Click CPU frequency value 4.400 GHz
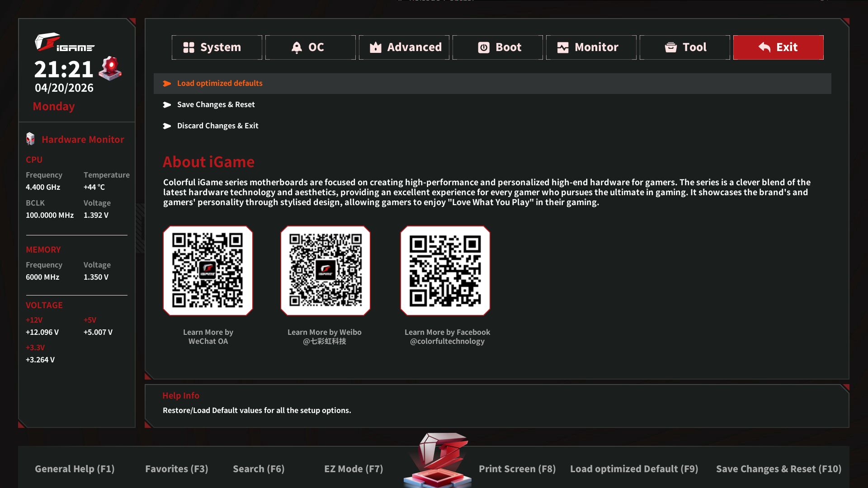868x488 pixels. (43, 187)
